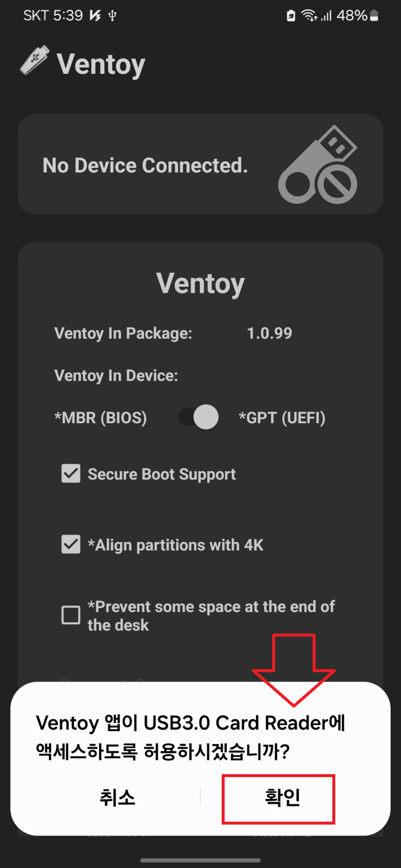
Task: Tap the 1.0.99 package version text
Action: point(269,333)
